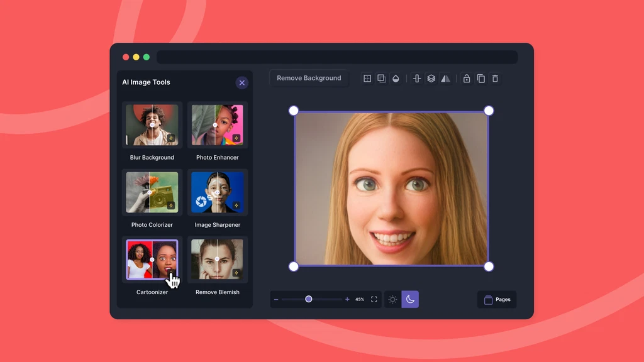The image size is (644, 362).
Task: Close the AI Image Tools panel
Action: (242, 83)
